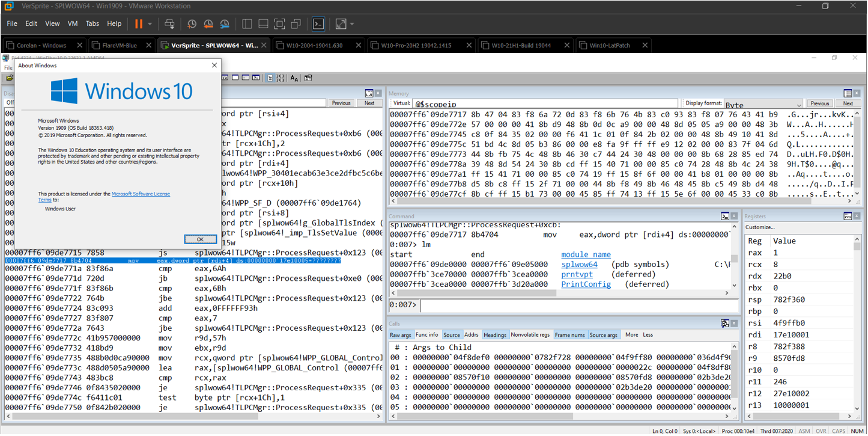Open the VMware Help menu
This screenshot has height=436, width=868.
click(114, 24)
